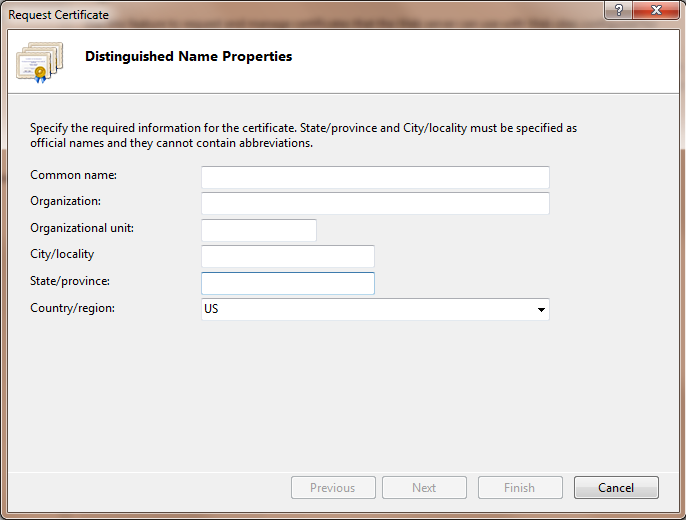The width and height of the screenshot is (686, 520).
Task: Click the Finish button
Action: tap(519, 488)
